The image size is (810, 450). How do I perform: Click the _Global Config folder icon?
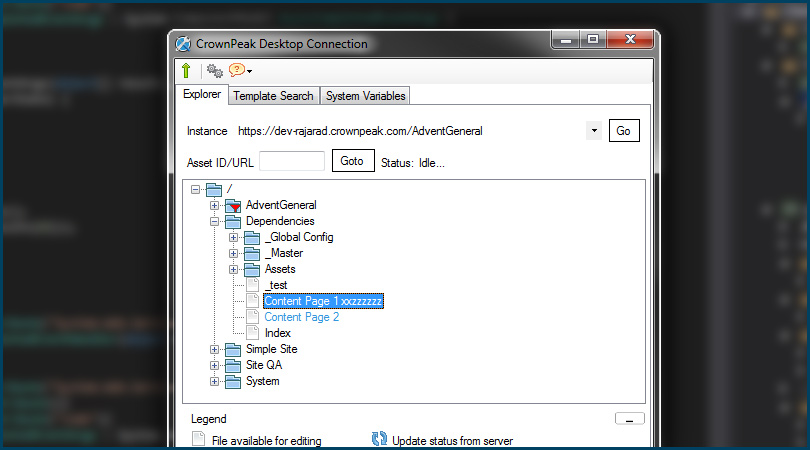(252, 238)
